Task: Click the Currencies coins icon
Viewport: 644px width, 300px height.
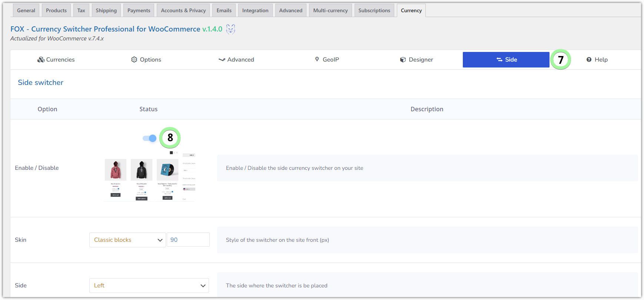Action: (x=41, y=60)
